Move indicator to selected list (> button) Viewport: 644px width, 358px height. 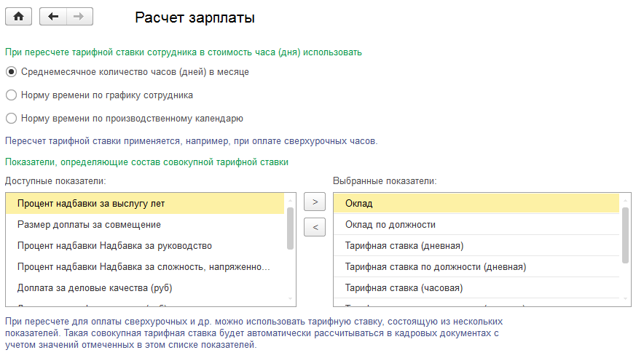314,202
